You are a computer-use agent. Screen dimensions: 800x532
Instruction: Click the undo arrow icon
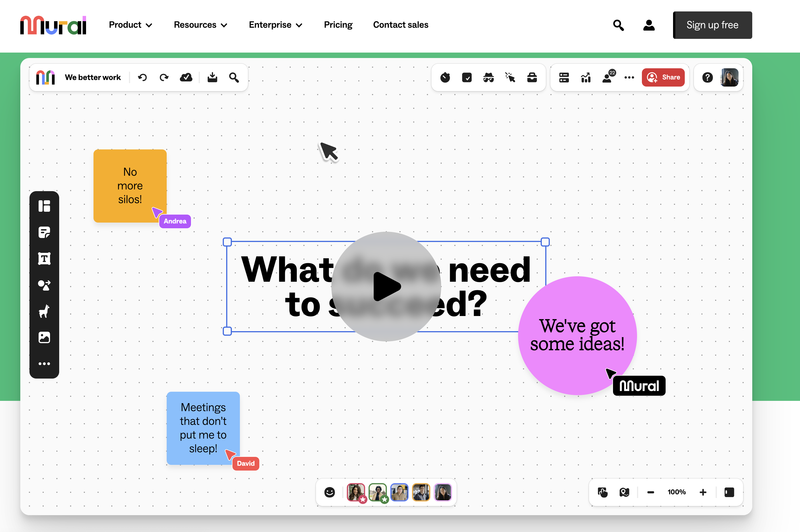click(142, 78)
